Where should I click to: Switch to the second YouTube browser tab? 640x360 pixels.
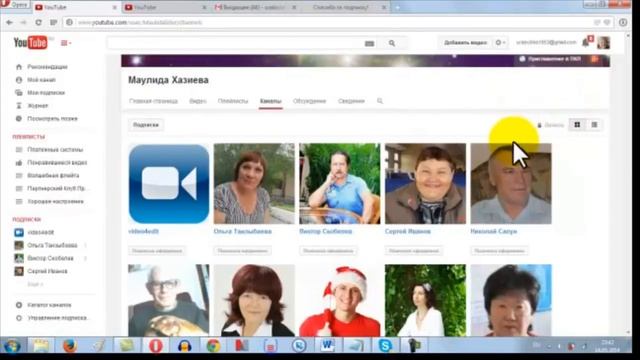[x=165, y=7]
